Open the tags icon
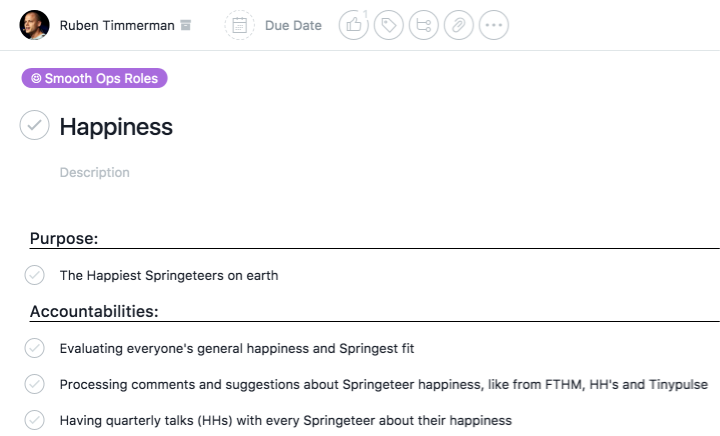 point(388,25)
